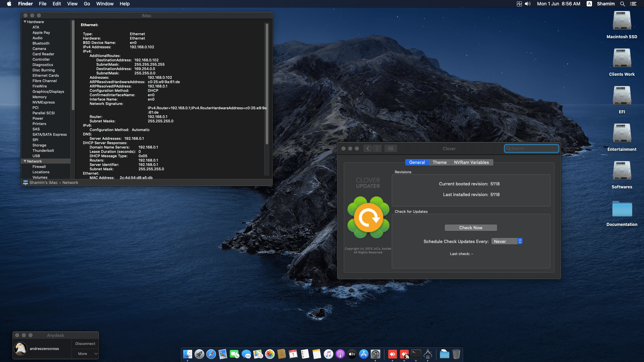Show all preferences grid button in Clover window
The width and height of the screenshot is (644, 362).
(391, 148)
